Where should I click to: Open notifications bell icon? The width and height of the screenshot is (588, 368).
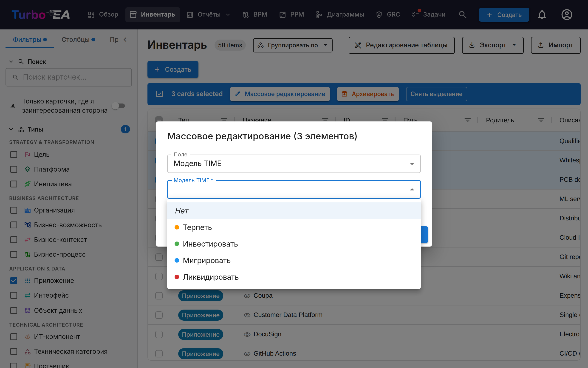click(542, 14)
